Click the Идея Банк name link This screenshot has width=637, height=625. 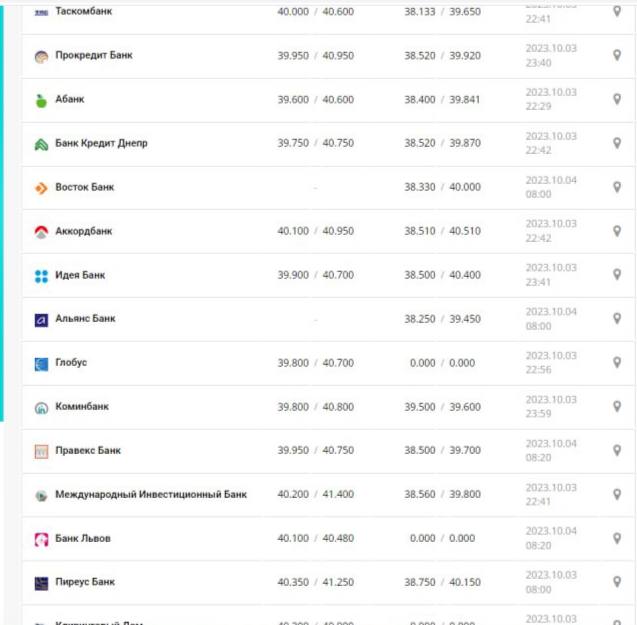(80, 275)
